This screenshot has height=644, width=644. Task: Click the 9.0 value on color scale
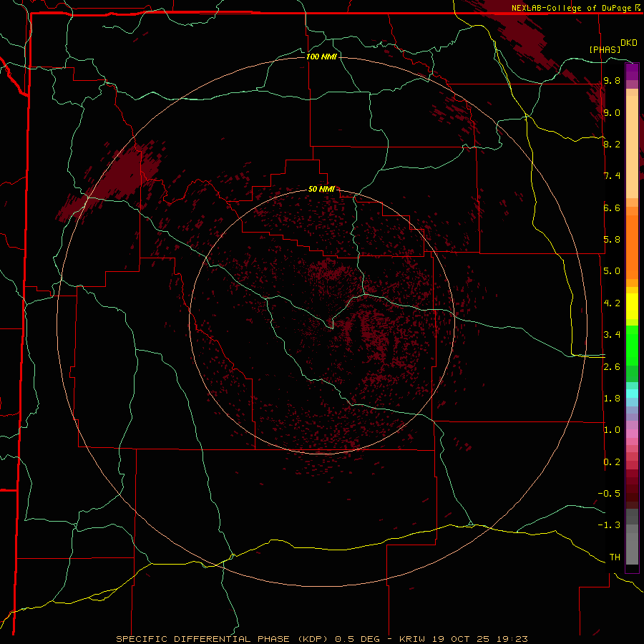click(x=612, y=112)
